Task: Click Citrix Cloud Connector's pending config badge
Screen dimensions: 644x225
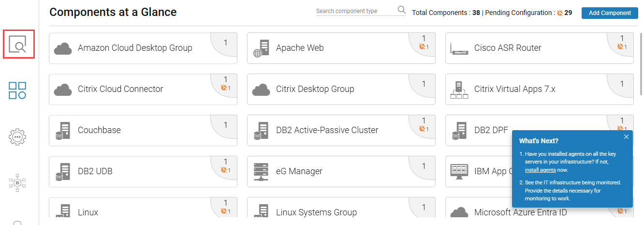Action: click(225, 88)
